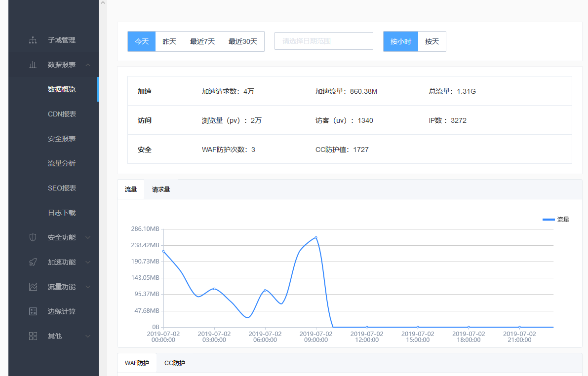The height and width of the screenshot is (376, 588).
Task: Choose the 最近7天 time range
Action: 202,41
